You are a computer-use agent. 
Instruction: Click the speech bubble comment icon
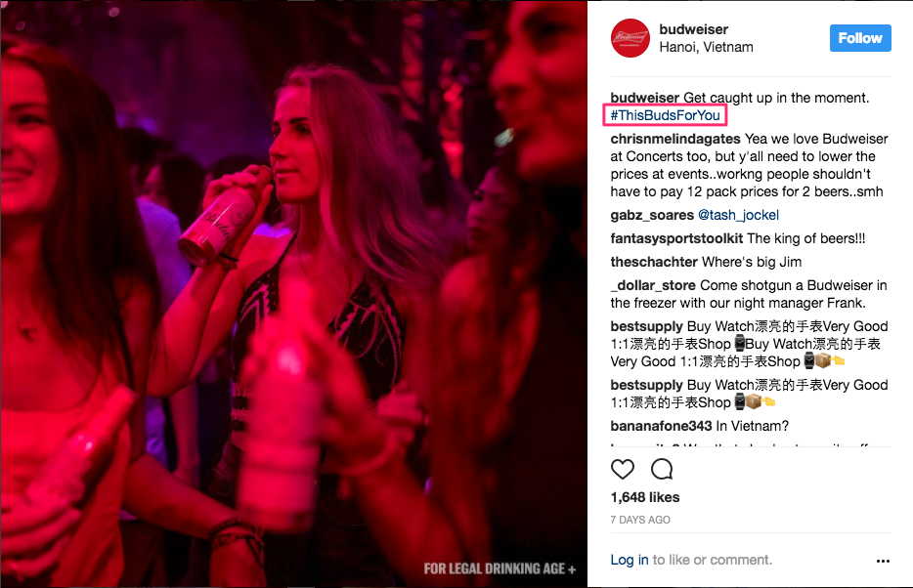662,469
